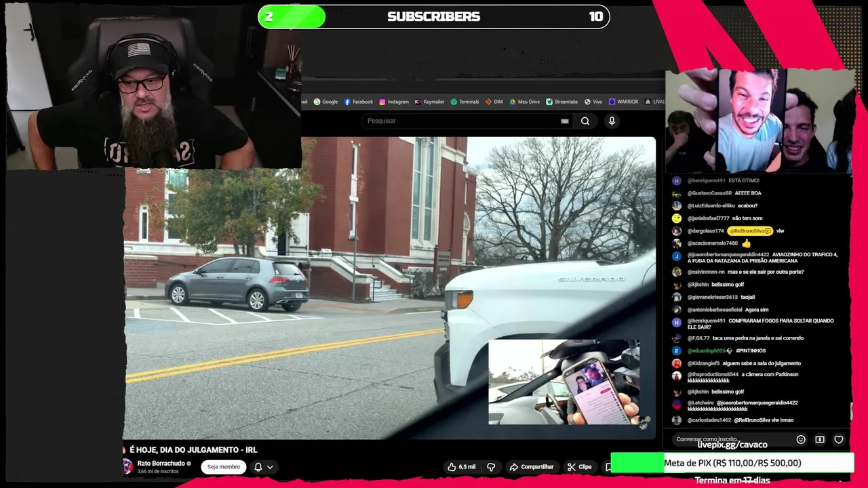Dislike the video with thumbs-down

[492, 467]
